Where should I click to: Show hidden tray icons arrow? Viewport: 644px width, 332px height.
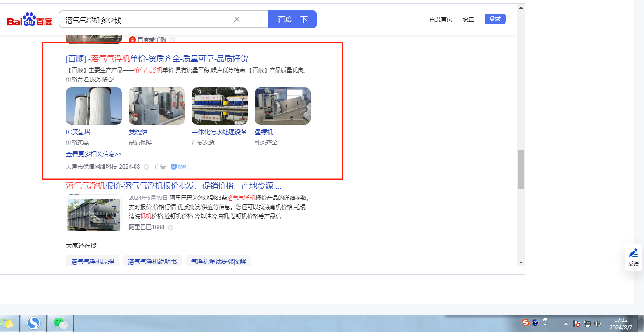coord(566,324)
